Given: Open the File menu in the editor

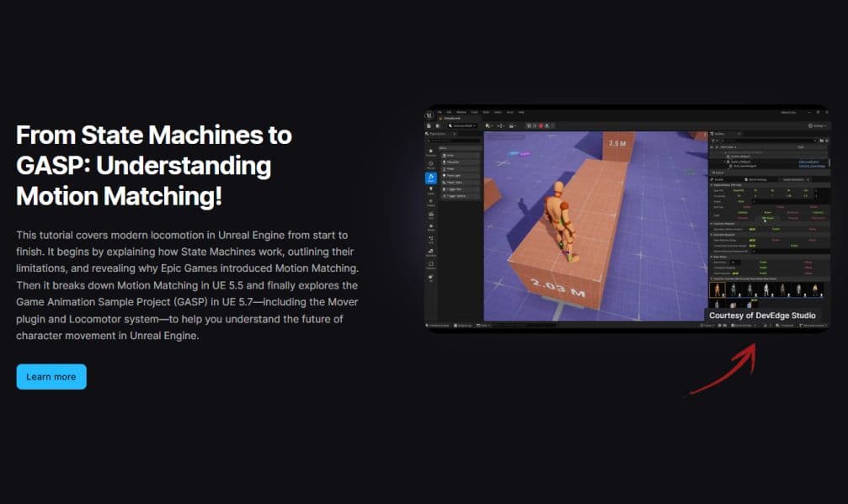Looking at the screenshot, I should [440, 112].
